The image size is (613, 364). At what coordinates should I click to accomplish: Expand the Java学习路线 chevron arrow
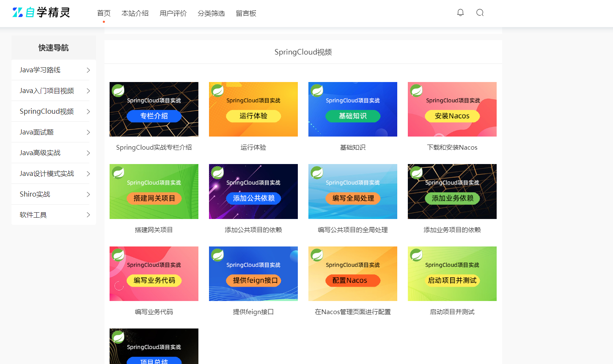pyautogui.click(x=88, y=70)
